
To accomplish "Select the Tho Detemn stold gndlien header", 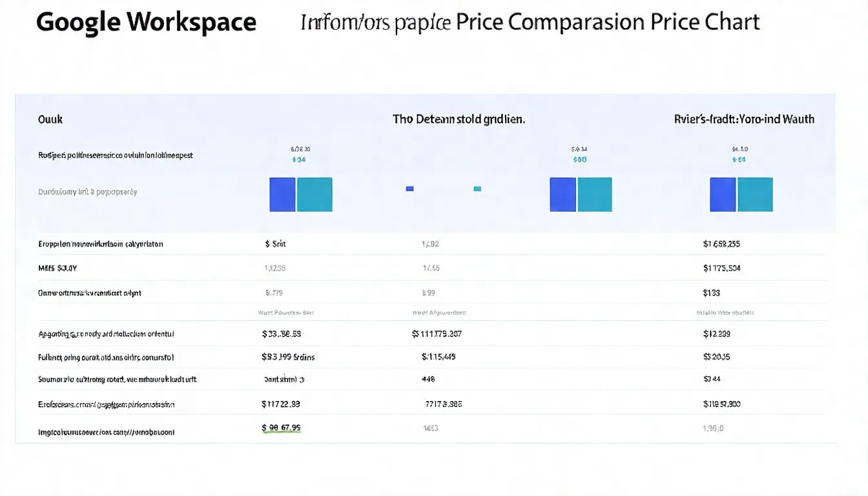I will point(459,119).
